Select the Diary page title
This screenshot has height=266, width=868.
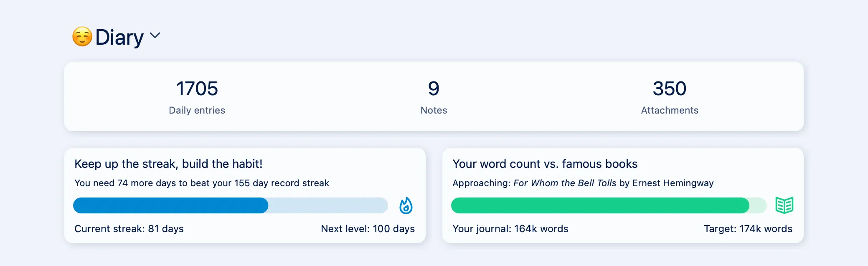click(x=119, y=37)
